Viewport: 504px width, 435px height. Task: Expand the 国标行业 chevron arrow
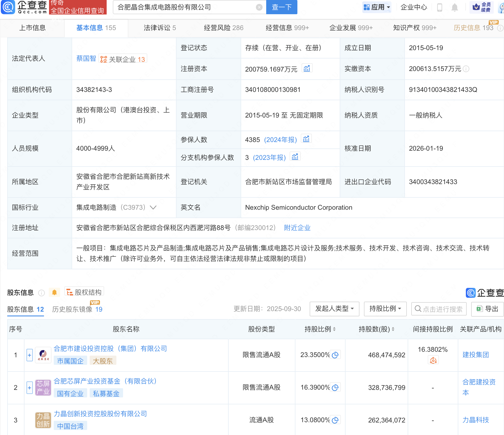pyautogui.click(x=153, y=207)
